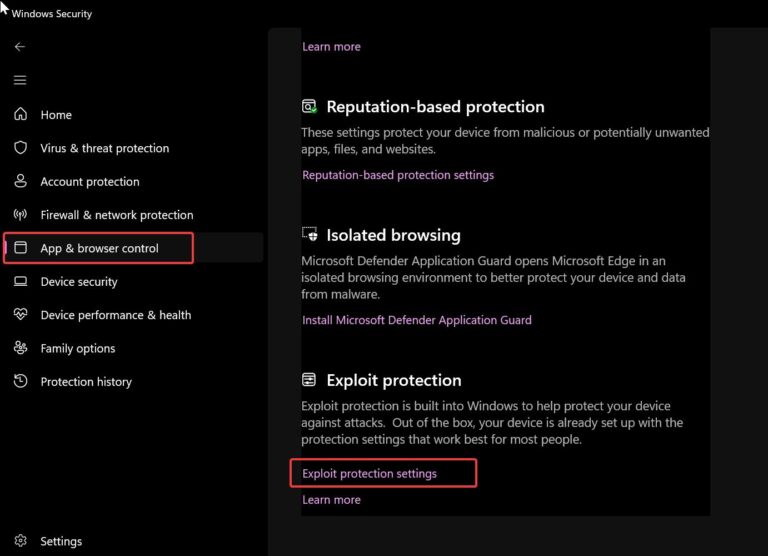Screen dimensions: 768x556
Task: Open the hamburger navigation menu icon
Action: 20,80
